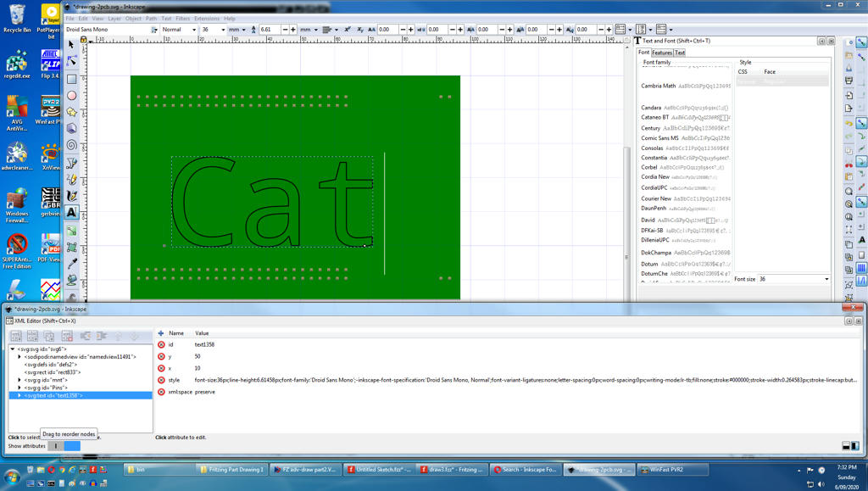Delete the id attribute
This screenshot has width=868, height=491.
(161, 344)
